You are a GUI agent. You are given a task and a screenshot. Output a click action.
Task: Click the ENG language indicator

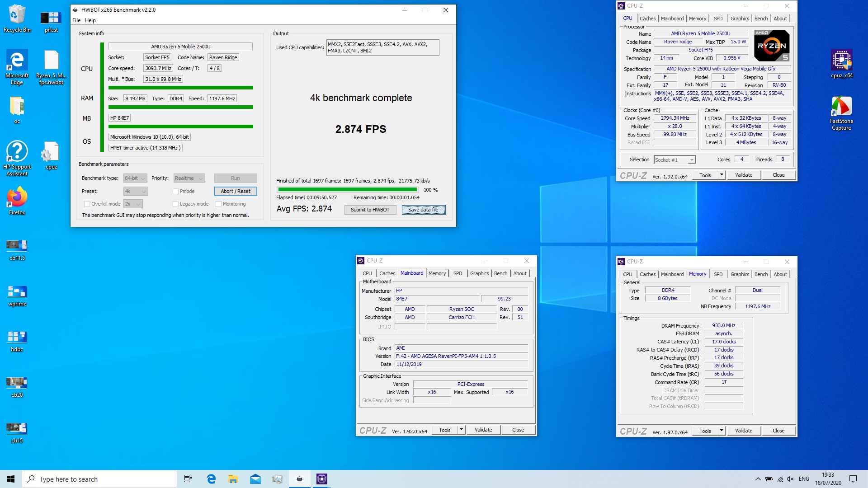(x=804, y=479)
